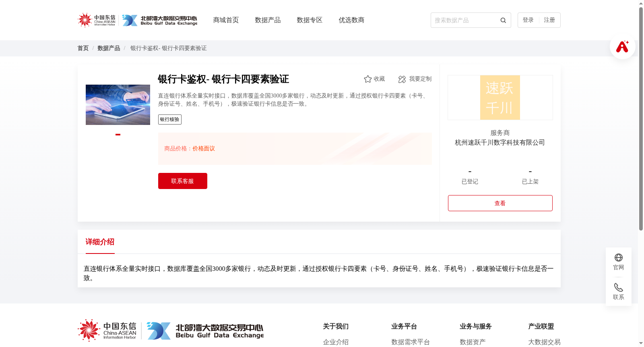The height and width of the screenshot is (347, 644).
Task: Click the product title 银行卡鉴权- 银行卡四要素验证
Action: 223,79
